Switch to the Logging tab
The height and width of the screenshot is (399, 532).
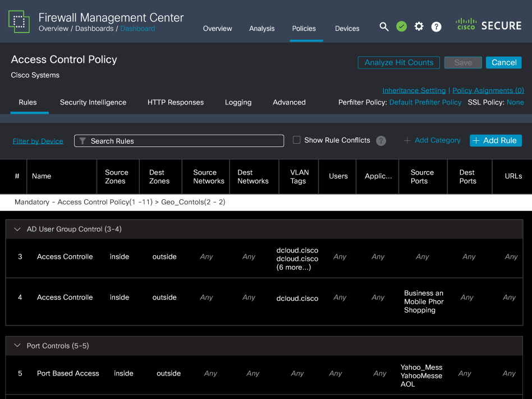[238, 103]
